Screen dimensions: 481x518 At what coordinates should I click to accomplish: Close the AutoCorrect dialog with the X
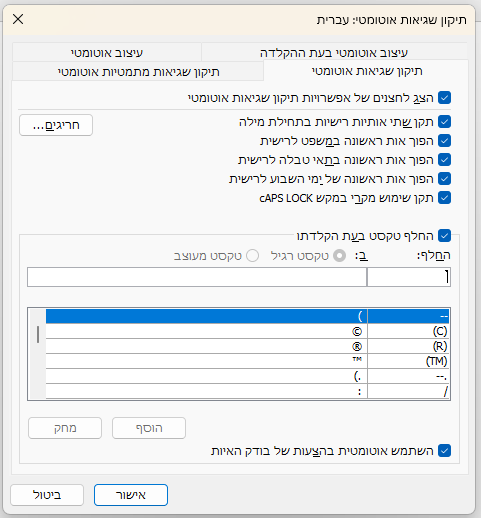click(x=18, y=19)
